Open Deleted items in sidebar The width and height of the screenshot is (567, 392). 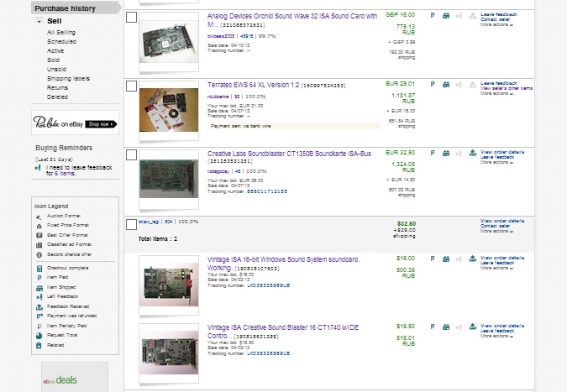(x=57, y=97)
